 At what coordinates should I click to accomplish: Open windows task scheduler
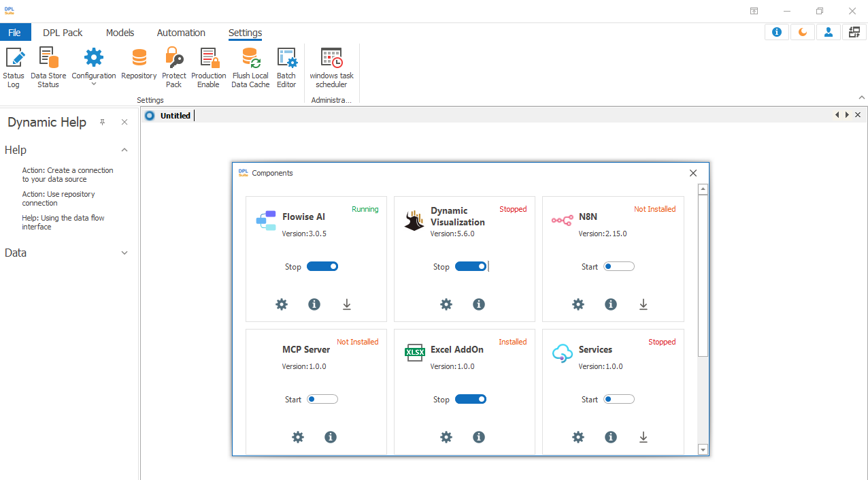pyautogui.click(x=331, y=68)
